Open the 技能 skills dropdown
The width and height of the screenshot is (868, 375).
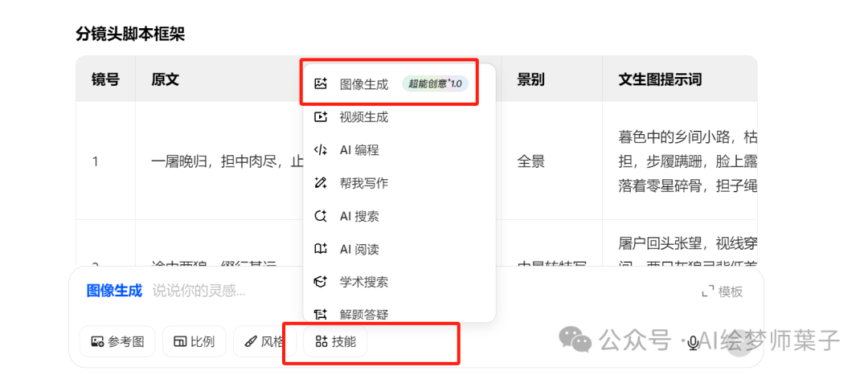click(335, 342)
